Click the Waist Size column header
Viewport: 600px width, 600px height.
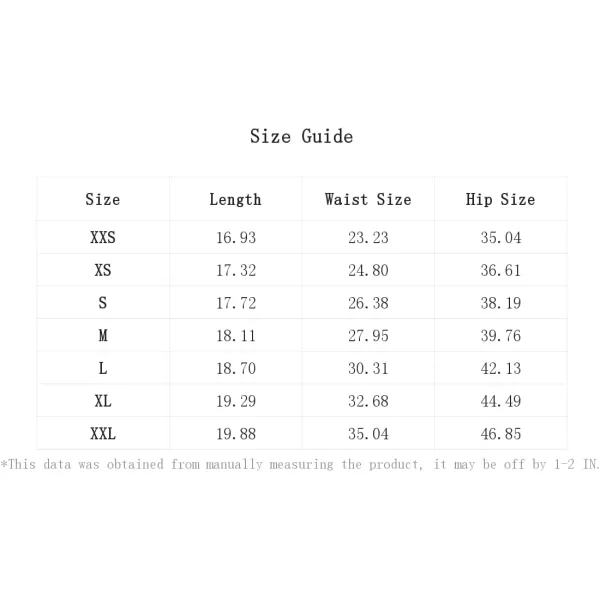point(368,199)
